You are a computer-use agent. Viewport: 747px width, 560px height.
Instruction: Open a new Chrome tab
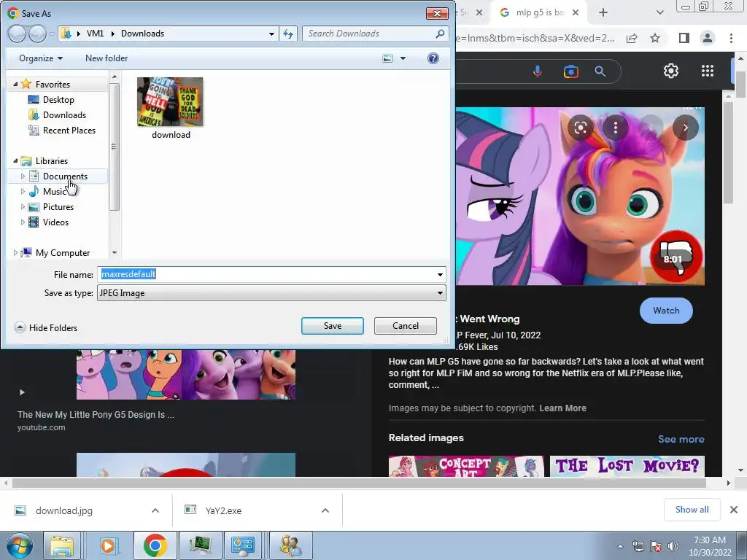[603, 12]
